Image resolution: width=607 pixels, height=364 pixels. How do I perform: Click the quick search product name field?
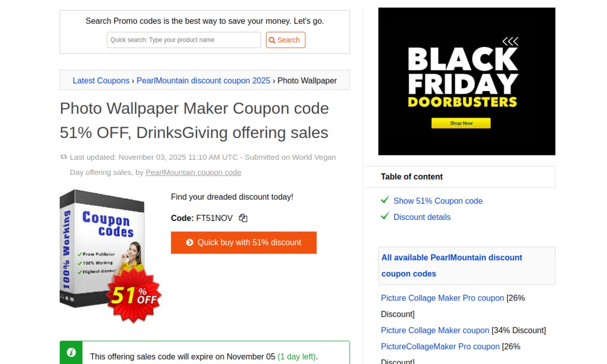point(184,40)
